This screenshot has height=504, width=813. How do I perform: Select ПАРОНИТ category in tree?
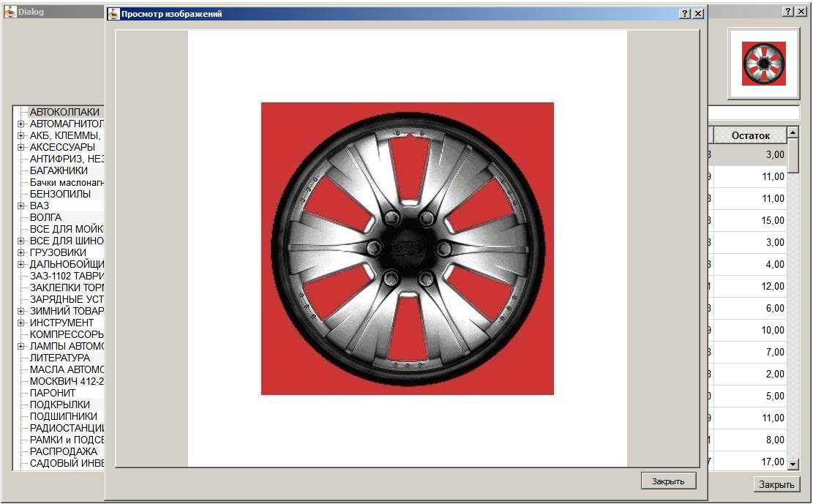(53, 393)
